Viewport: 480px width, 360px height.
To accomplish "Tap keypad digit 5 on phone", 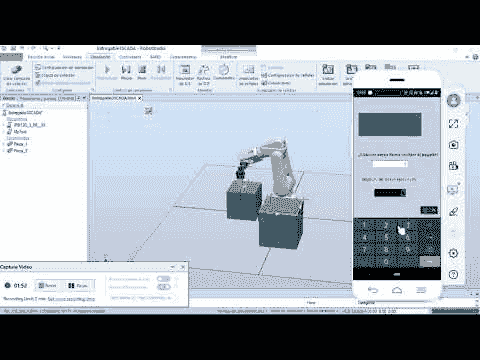I will 386,237.
